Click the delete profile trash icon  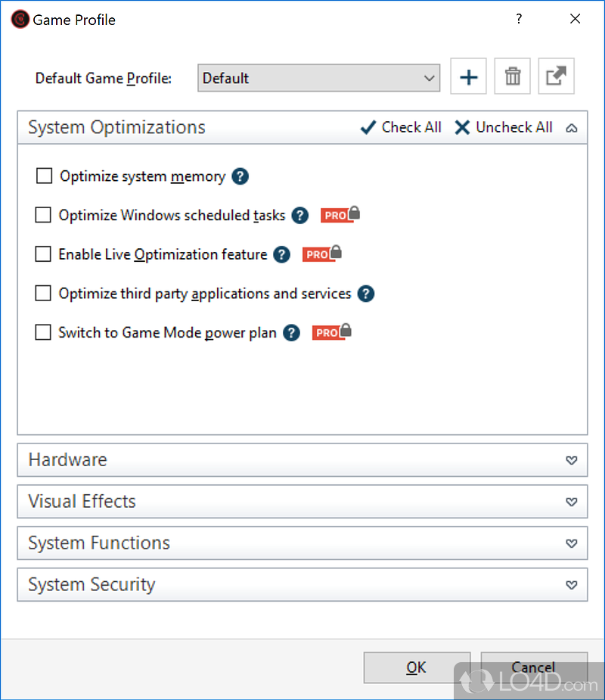pos(512,77)
